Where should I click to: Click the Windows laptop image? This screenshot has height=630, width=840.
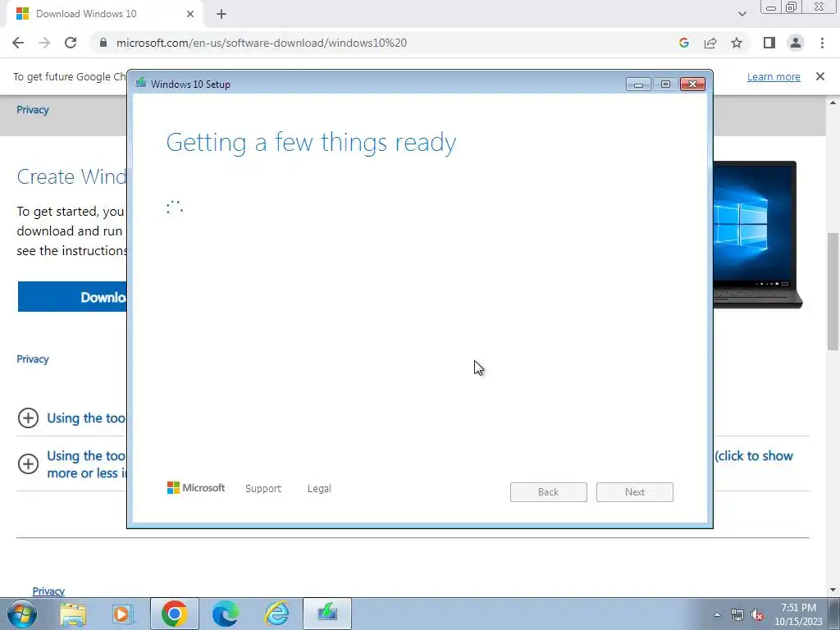(x=757, y=235)
